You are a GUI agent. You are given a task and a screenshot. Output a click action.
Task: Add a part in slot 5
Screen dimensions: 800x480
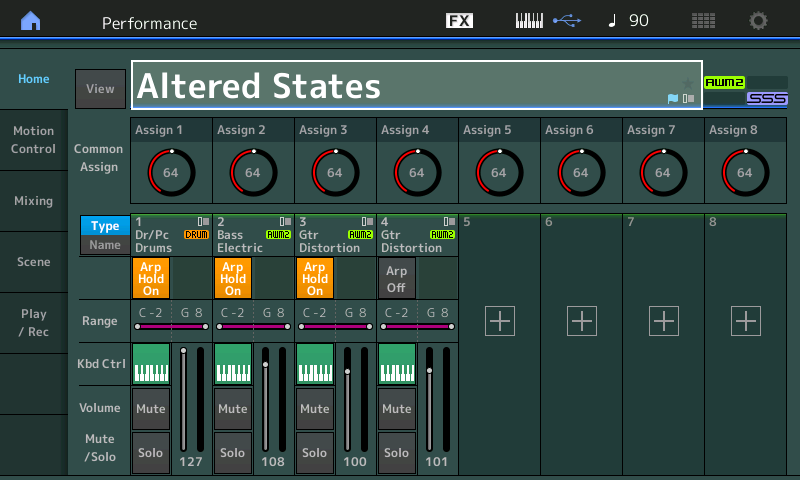point(500,321)
